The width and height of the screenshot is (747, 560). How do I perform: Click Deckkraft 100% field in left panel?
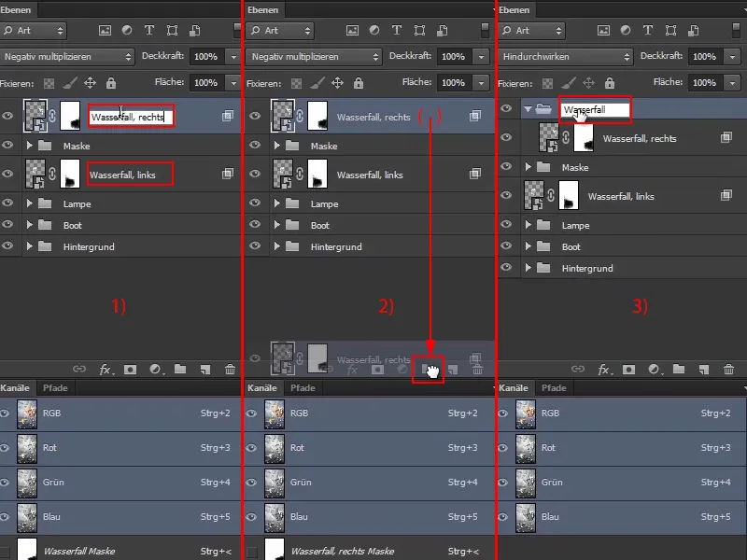point(207,57)
